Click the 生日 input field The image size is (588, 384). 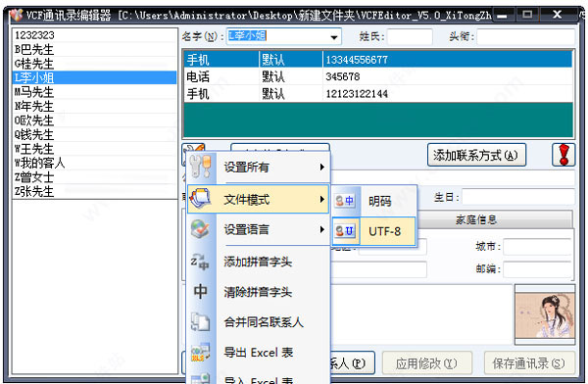(x=518, y=197)
